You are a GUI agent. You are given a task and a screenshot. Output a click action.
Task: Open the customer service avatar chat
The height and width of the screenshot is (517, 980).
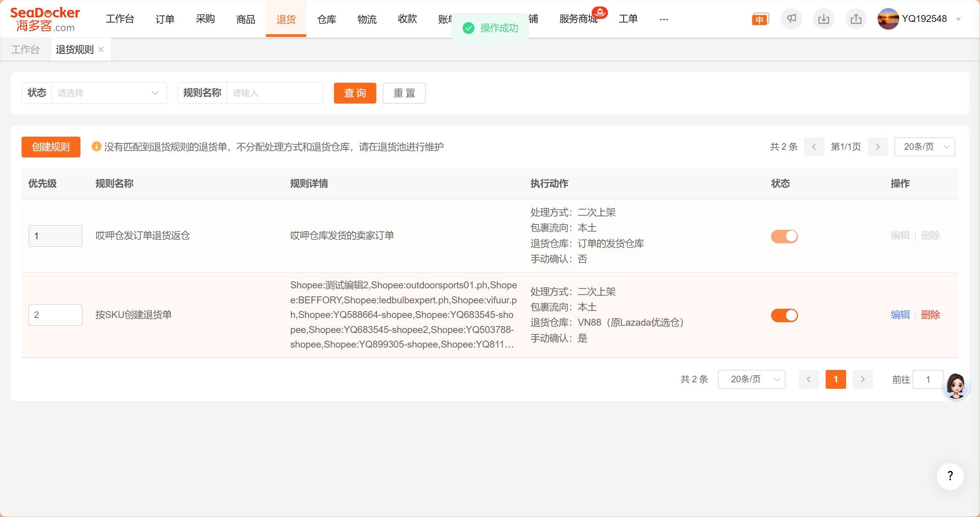coord(956,385)
